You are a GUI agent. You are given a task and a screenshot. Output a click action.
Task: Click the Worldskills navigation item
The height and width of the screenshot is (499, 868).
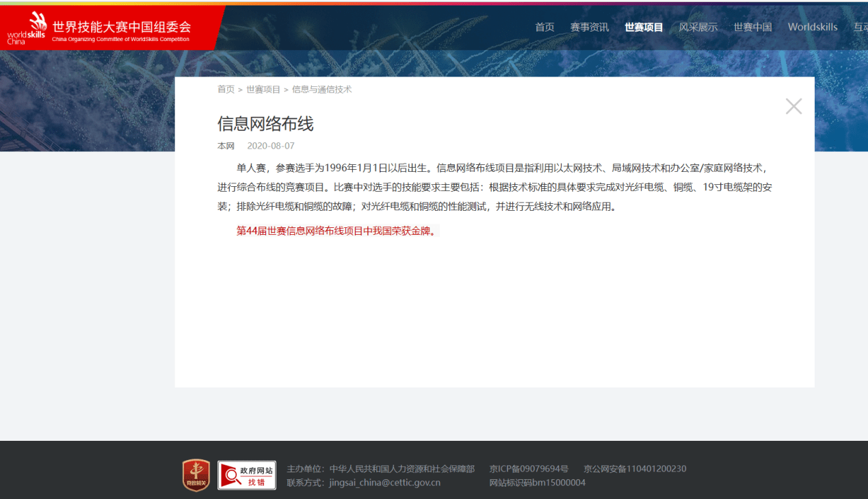(x=812, y=27)
